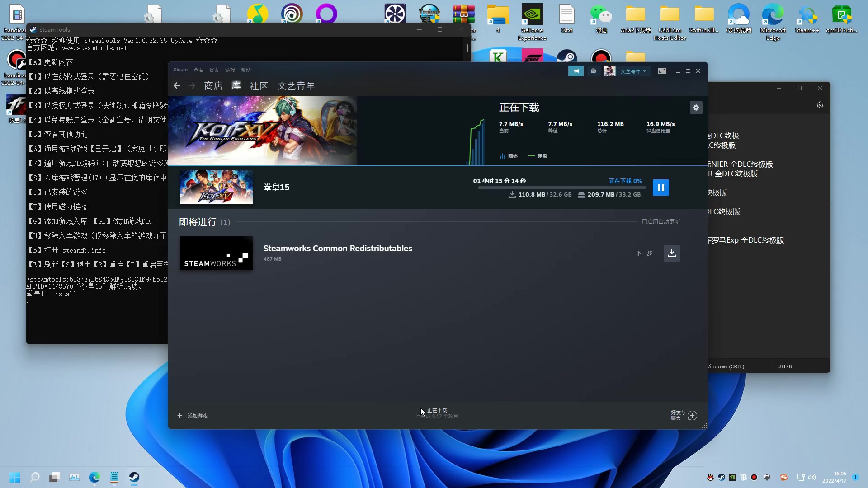Click the Steamworks Common Redistributables title
The image size is (868, 488).
coord(338,249)
